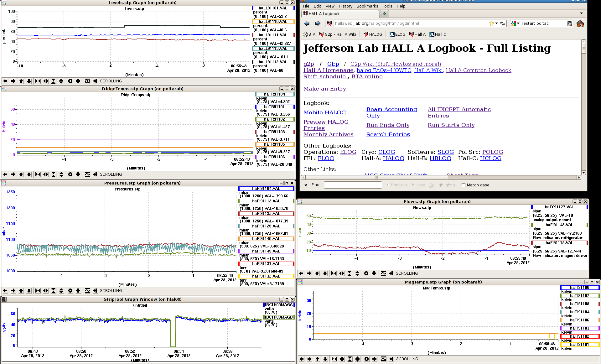Open Firefox home page icon

[580, 23]
